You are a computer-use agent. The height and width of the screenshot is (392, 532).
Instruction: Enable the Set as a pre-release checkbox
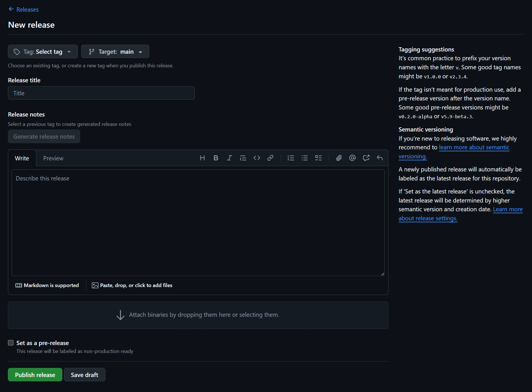[x=11, y=343]
